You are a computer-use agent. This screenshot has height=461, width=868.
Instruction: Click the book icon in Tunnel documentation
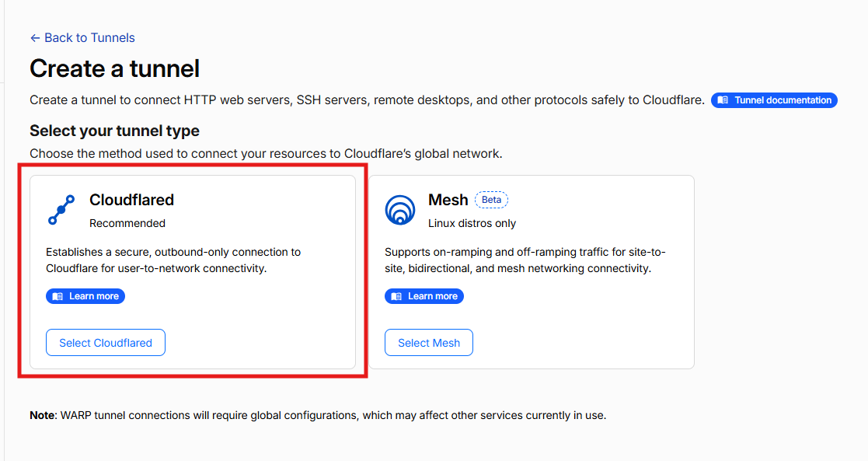coord(723,100)
